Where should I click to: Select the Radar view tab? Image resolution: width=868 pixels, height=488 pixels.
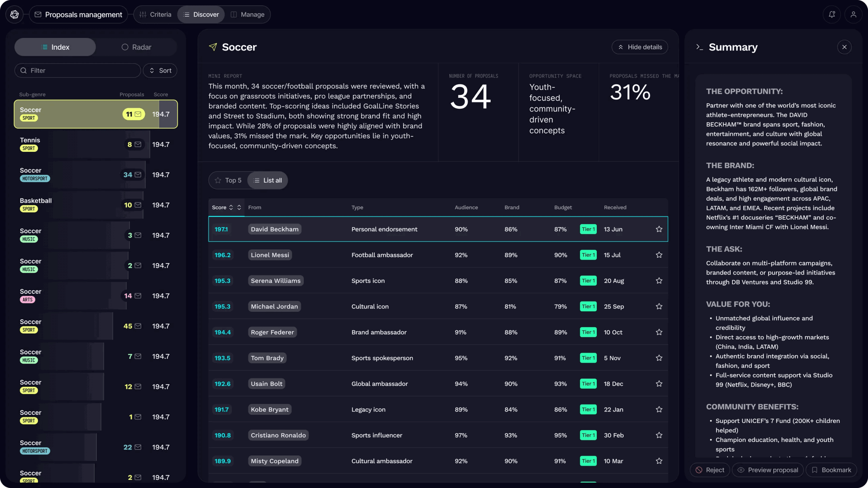coord(136,47)
